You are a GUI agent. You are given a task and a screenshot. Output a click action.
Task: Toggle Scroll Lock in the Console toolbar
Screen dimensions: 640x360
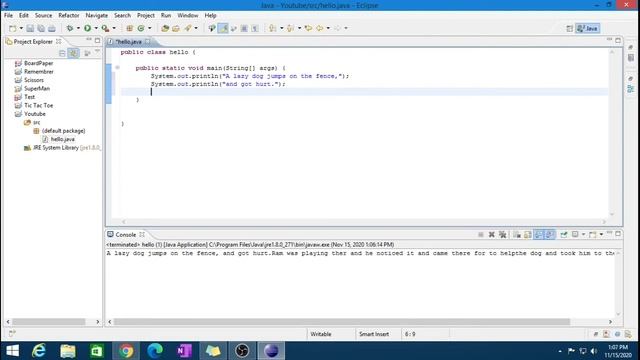point(528,235)
